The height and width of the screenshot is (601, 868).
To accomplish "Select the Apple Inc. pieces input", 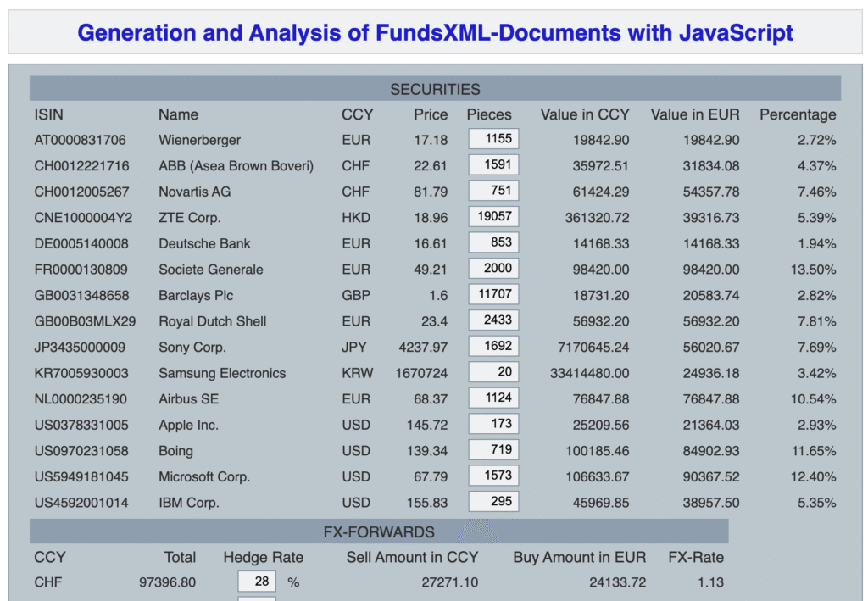I will (493, 424).
